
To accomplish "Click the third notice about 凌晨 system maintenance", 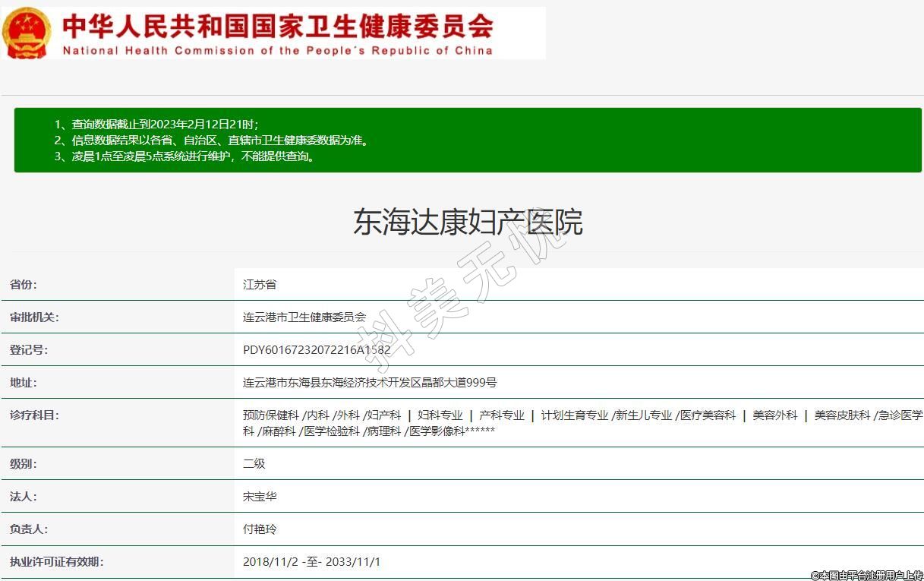I will coord(184,156).
